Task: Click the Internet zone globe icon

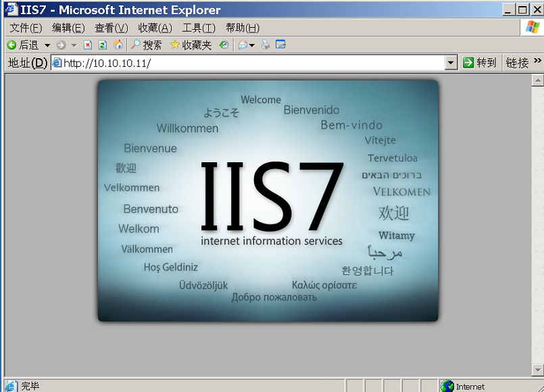Action: point(447,386)
